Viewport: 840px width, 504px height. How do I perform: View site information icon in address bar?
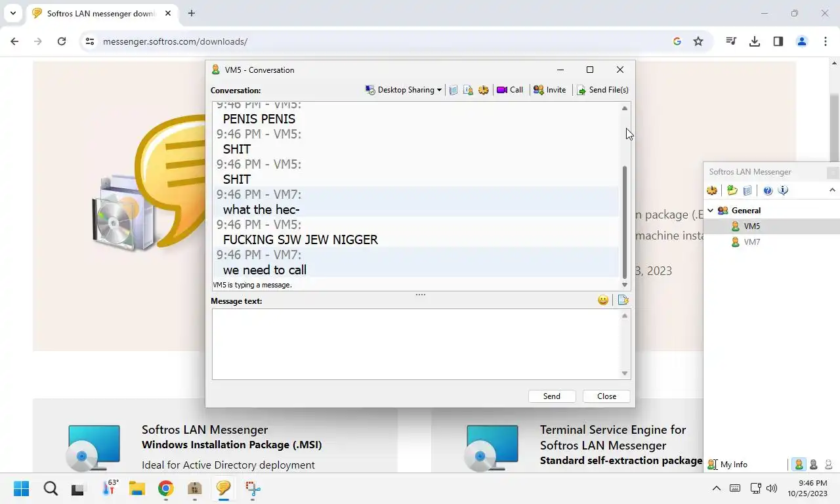click(x=90, y=41)
